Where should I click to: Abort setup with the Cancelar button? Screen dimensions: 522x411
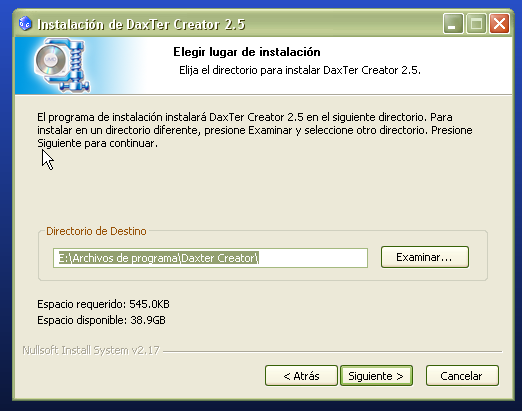[462, 376]
